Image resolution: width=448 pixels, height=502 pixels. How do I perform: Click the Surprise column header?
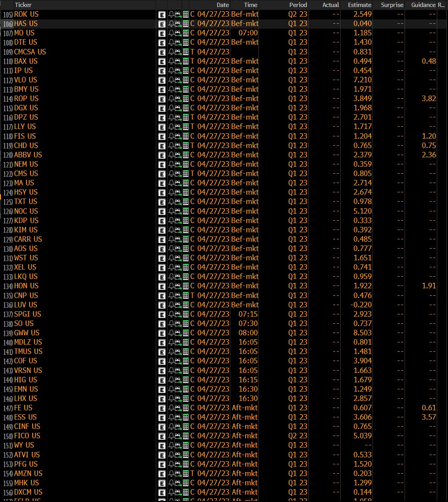point(392,5)
